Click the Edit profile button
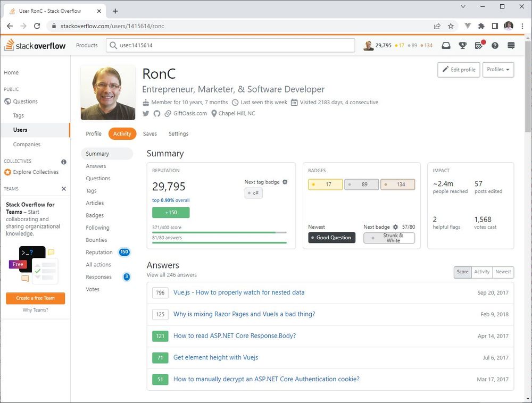532x403 pixels. (x=459, y=70)
